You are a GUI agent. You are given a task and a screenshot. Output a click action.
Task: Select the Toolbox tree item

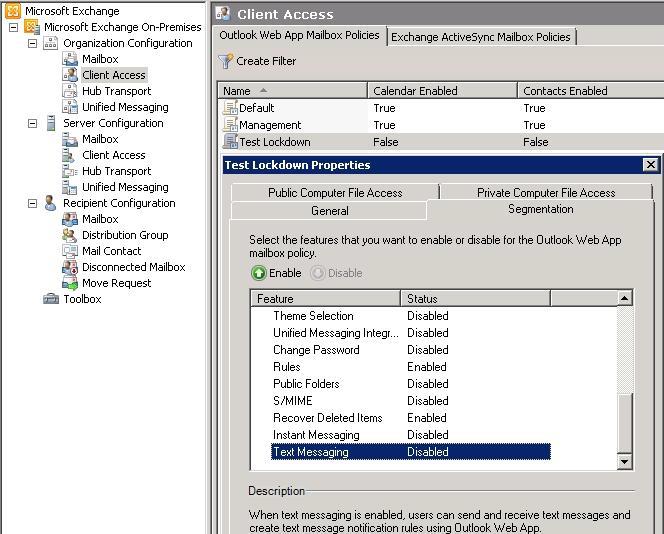[x=83, y=299]
